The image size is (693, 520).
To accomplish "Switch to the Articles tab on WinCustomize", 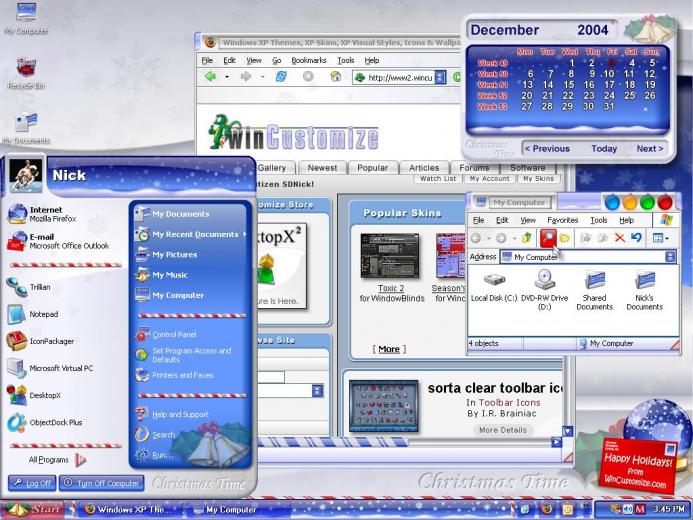I will coord(424,168).
